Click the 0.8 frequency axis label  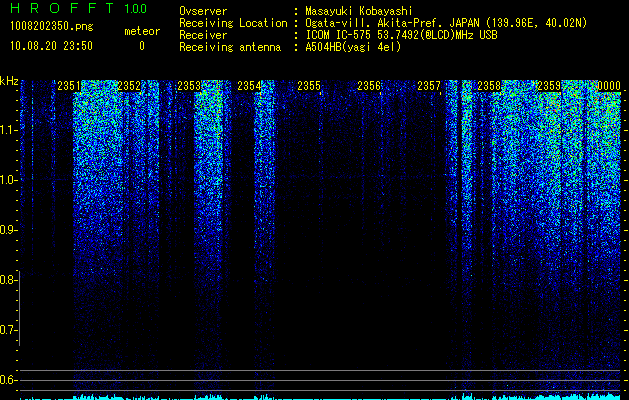coord(7,280)
